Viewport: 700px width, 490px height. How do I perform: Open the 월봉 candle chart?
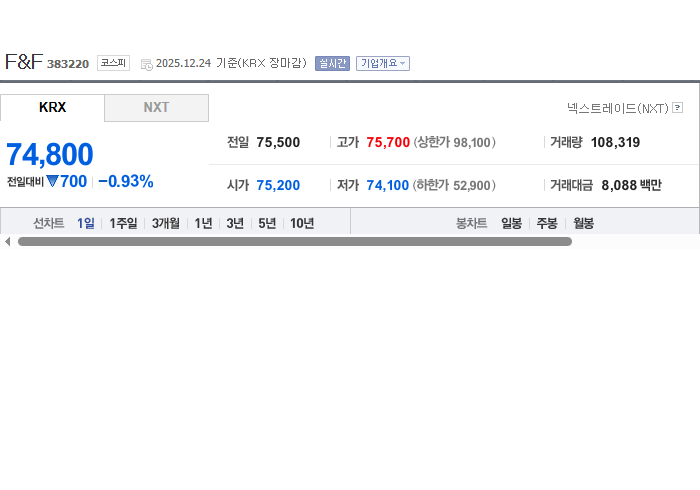(x=583, y=223)
